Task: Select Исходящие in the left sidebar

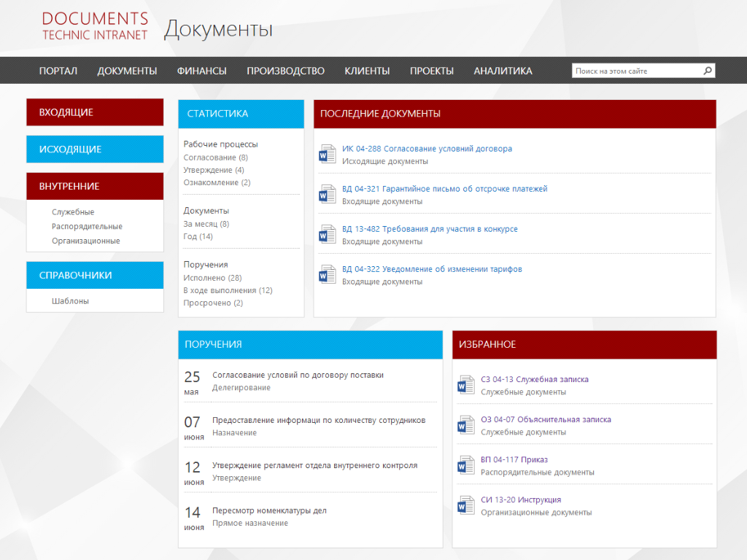Action: (95, 149)
